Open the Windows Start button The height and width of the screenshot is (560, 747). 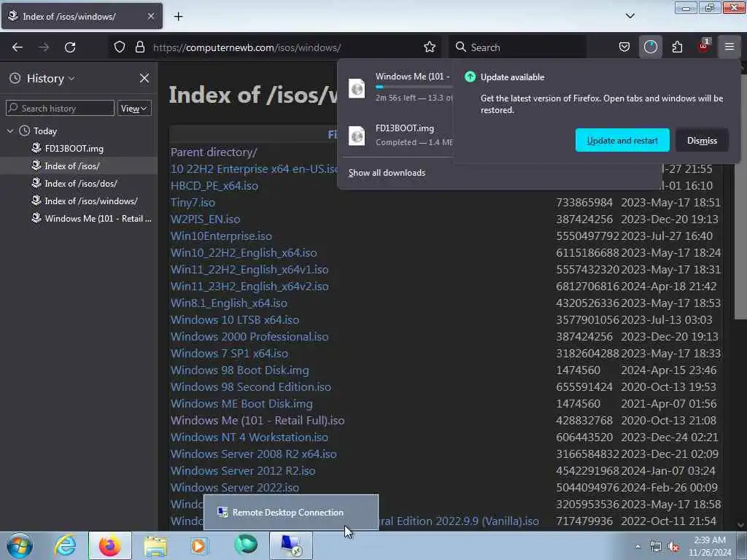point(20,545)
